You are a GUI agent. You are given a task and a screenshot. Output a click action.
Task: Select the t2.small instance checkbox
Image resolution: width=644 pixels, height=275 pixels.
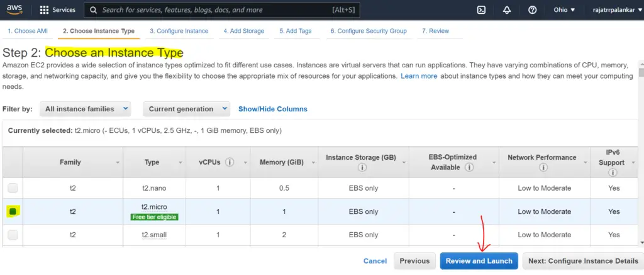tap(13, 235)
